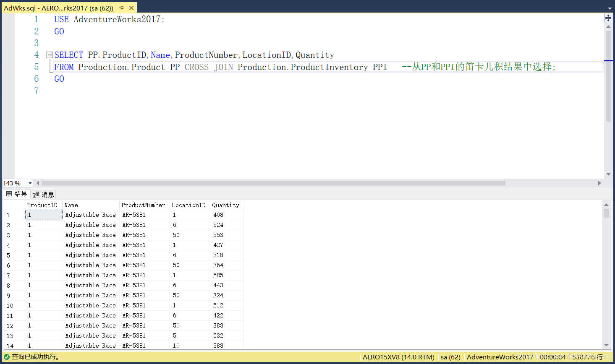615x364 pixels.
Task: Collapse the SELECT statement outline block
Action: point(50,55)
